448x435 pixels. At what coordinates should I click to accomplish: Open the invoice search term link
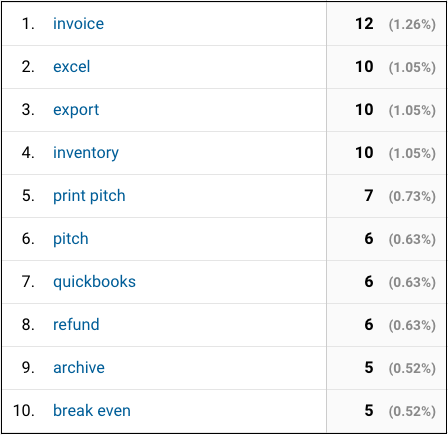78,24
